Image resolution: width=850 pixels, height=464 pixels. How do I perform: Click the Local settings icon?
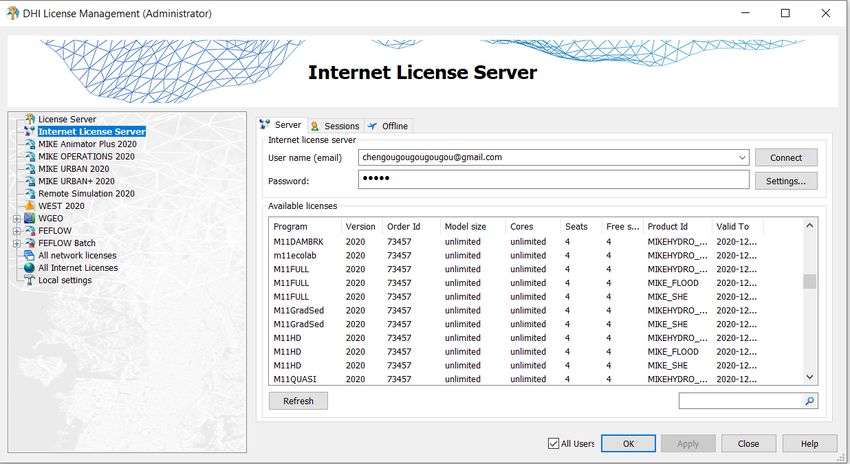[x=30, y=280]
